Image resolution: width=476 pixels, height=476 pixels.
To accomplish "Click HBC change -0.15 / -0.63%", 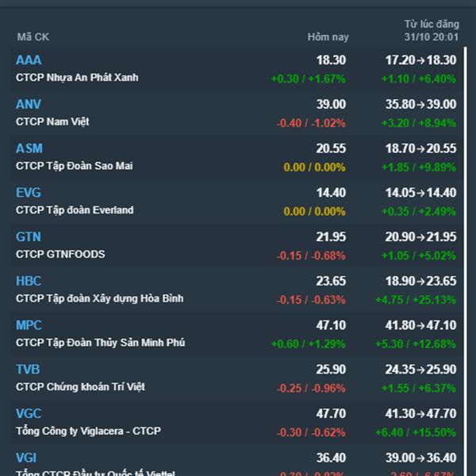I will tap(311, 300).
